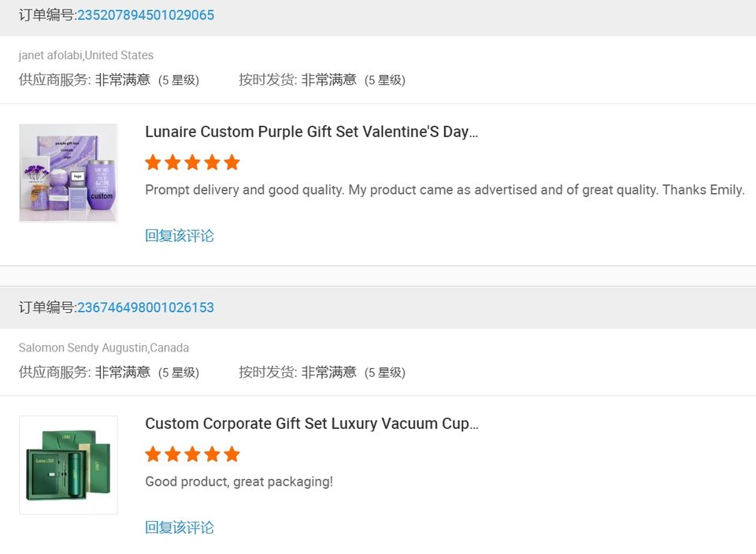This screenshot has width=756, height=554.
Task: Click the green vacuum cup gift set thumbnail
Action: (69, 465)
